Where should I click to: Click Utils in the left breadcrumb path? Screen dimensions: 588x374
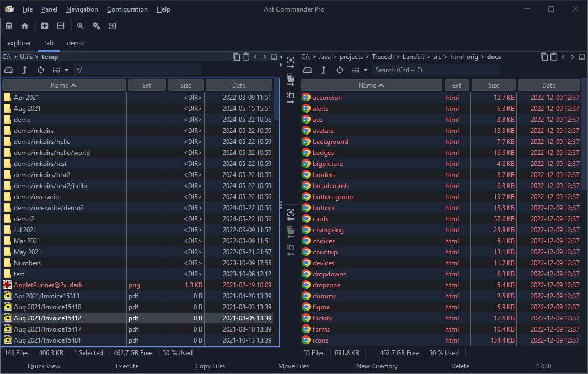click(26, 57)
